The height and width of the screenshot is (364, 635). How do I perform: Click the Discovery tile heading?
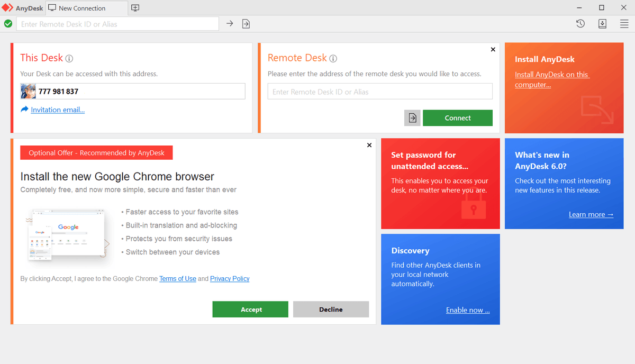click(410, 251)
